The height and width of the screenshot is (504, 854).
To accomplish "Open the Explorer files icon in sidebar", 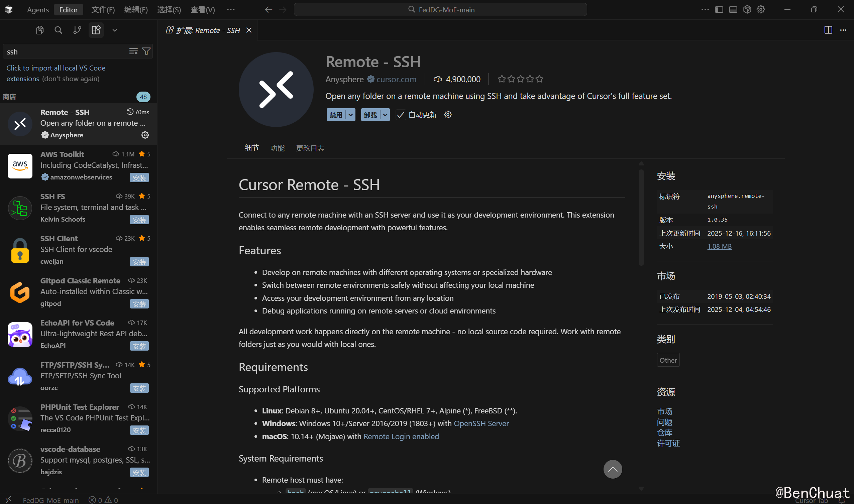I will 40,30.
